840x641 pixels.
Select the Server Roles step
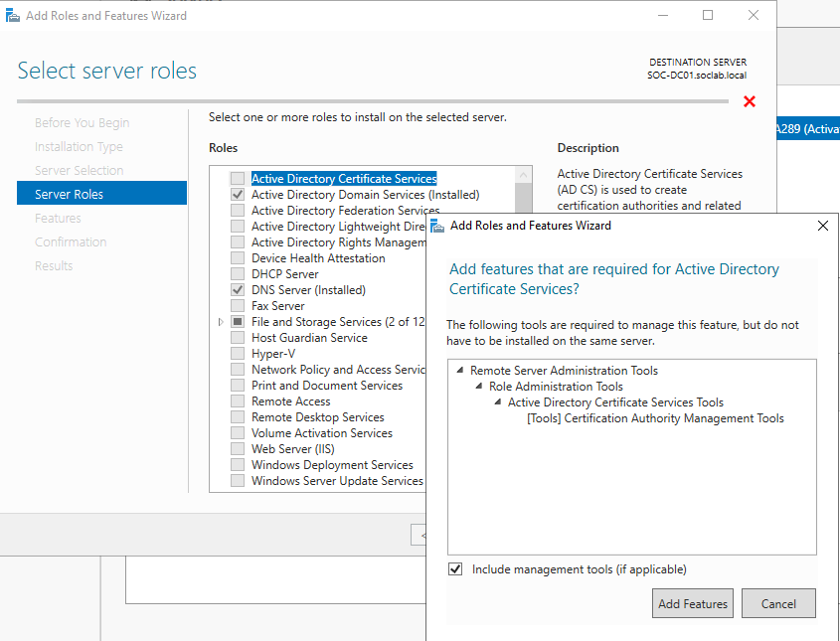(101, 194)
